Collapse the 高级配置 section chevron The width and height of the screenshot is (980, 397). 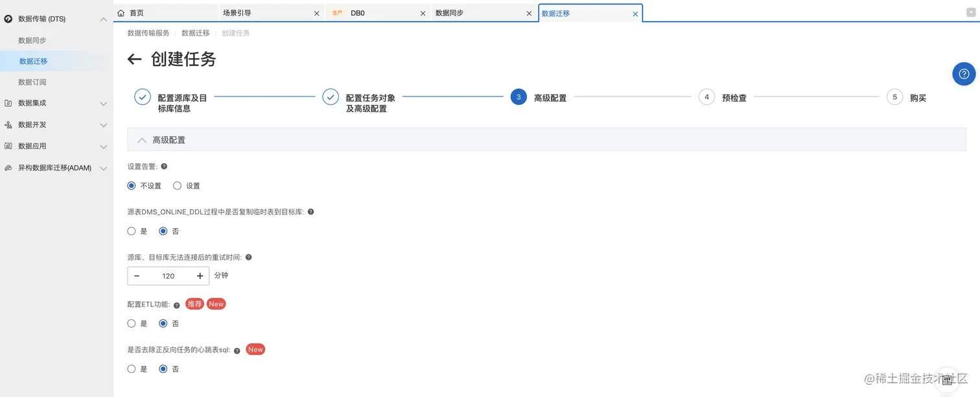point(141,140)
